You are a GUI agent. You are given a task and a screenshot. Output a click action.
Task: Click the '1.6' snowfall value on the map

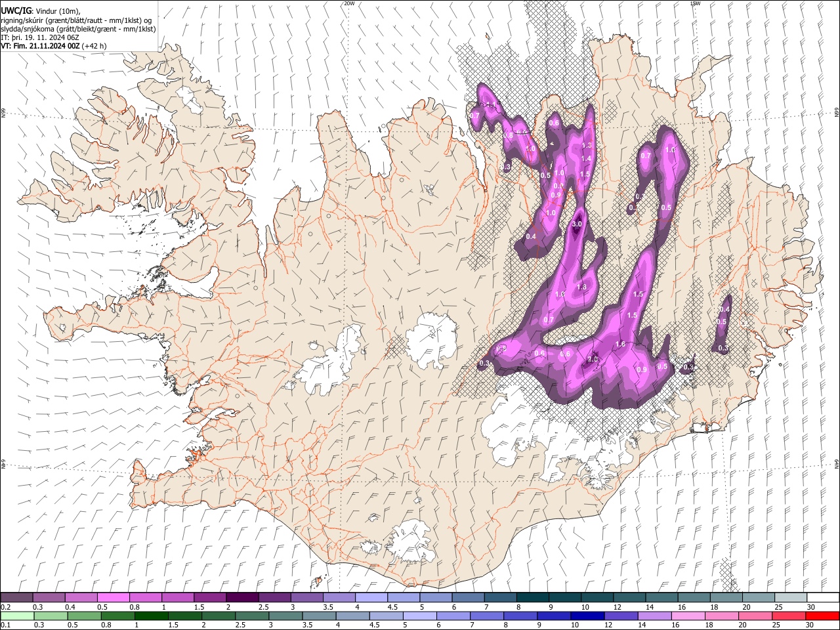pos(621,345)
